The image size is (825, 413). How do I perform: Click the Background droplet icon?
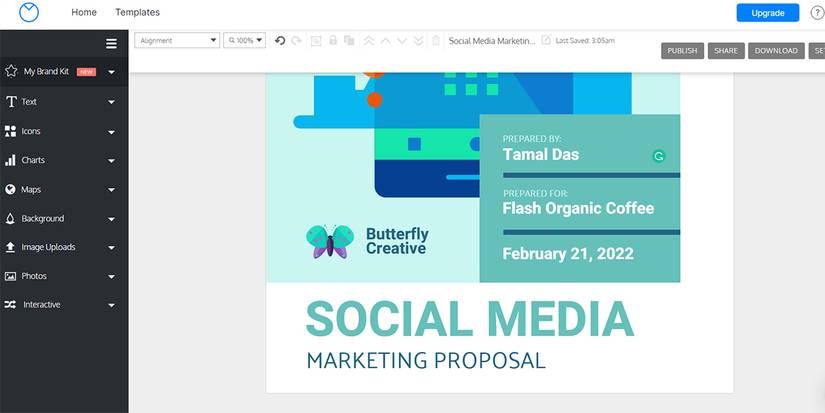pyautogui.click(x=10, y=218)
